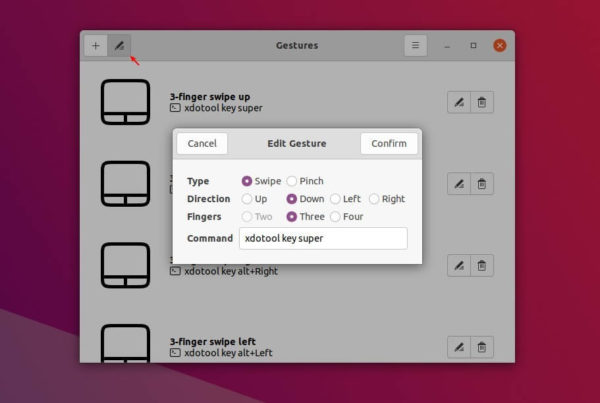Edit the xdotool key alt+Right gesture
This screenshot has width=600, height=403.
458,265
